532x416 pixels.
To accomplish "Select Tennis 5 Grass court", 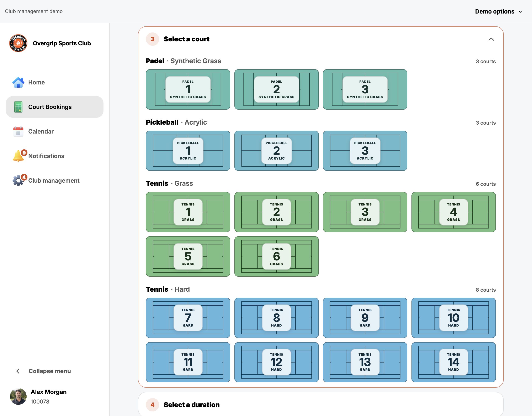I will [188, 256].
